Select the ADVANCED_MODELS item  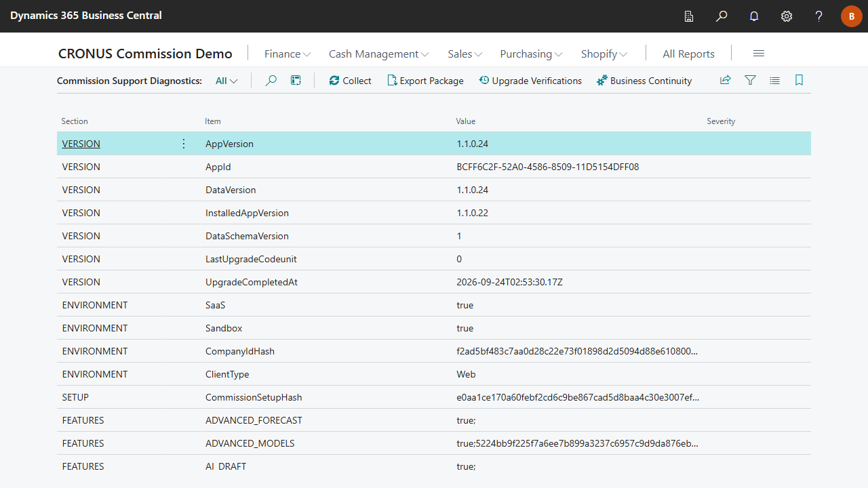tap(250, 443)
